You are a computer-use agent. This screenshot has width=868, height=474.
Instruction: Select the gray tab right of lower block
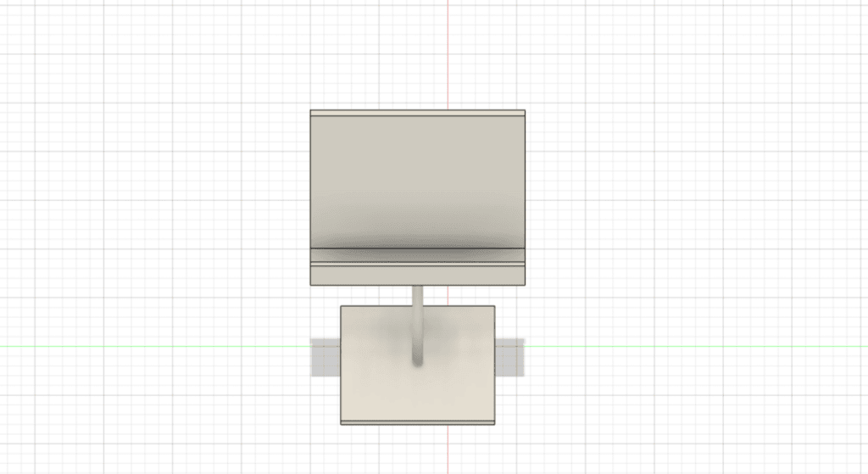(509, 357)
